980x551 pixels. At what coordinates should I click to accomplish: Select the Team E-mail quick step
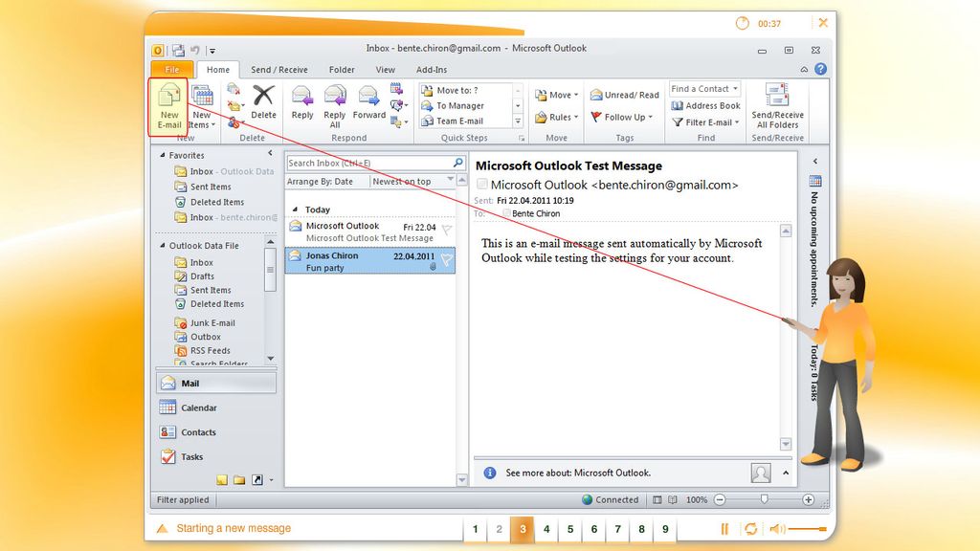[466, 121]
